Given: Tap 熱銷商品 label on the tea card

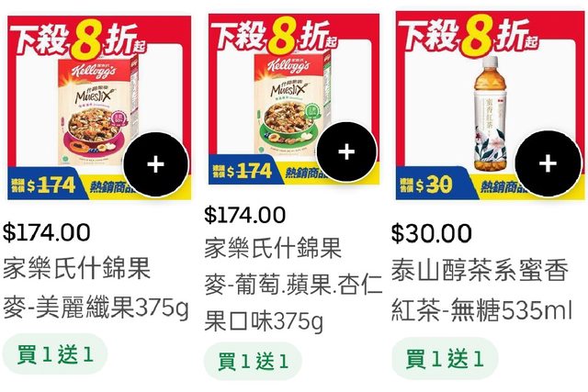Looking at the screenshot, I should coord(499,186).
